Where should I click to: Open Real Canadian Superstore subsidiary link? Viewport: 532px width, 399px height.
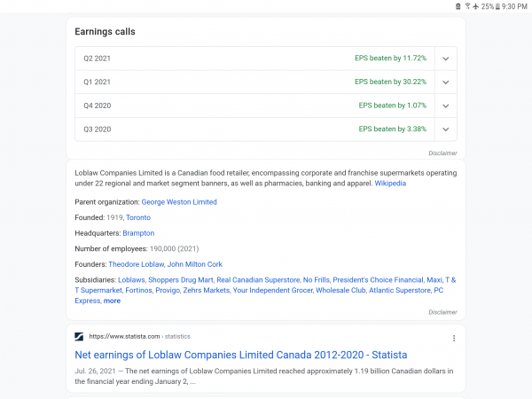coord(258,280)
